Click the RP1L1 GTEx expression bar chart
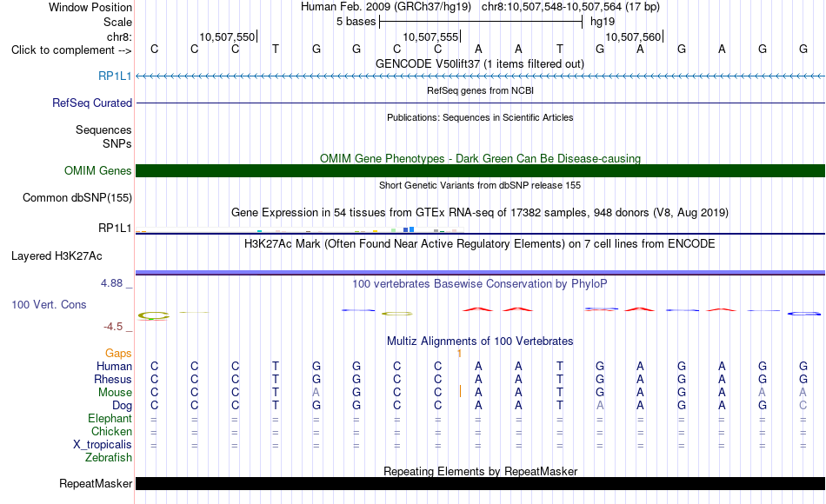Image resolution: width=826 pixels, height=504 pixels. tap(300, 229)
